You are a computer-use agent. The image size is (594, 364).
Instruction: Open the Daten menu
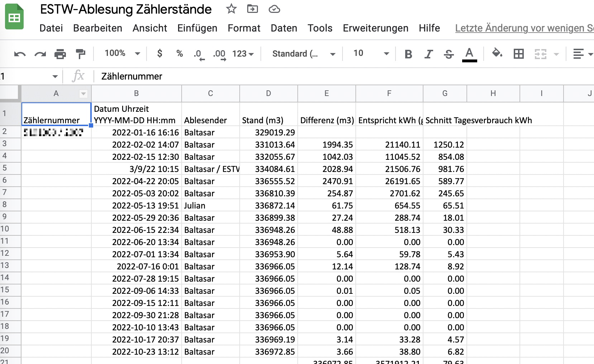[x=284, y=28]
